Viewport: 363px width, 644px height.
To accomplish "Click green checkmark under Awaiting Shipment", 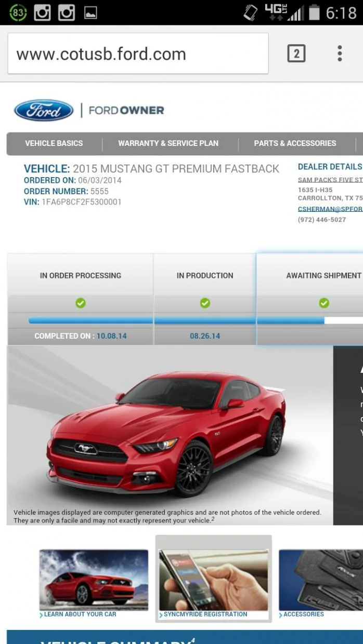I will [324, 303].
